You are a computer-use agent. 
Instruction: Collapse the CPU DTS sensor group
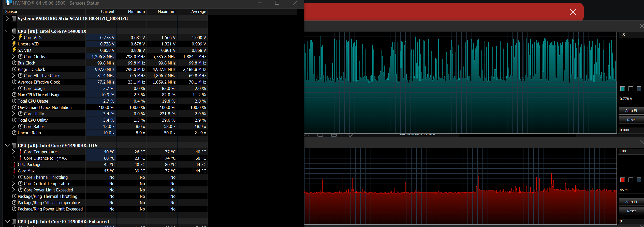7,145
